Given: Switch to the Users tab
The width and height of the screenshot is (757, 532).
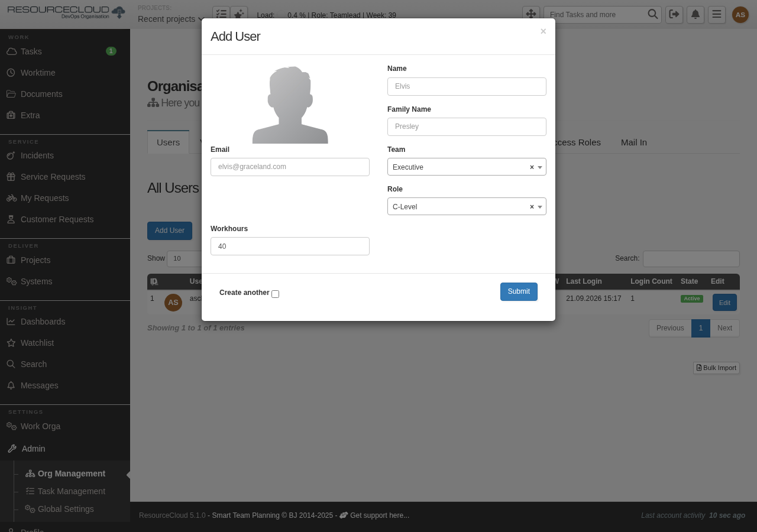Looking at the screenshot, I should click(168, 142).
